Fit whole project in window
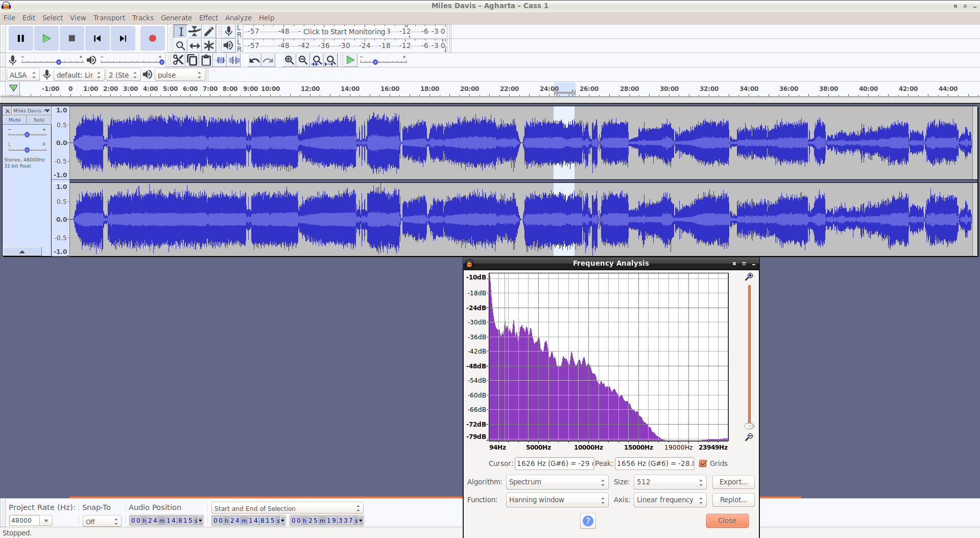 tap(330, 60)
